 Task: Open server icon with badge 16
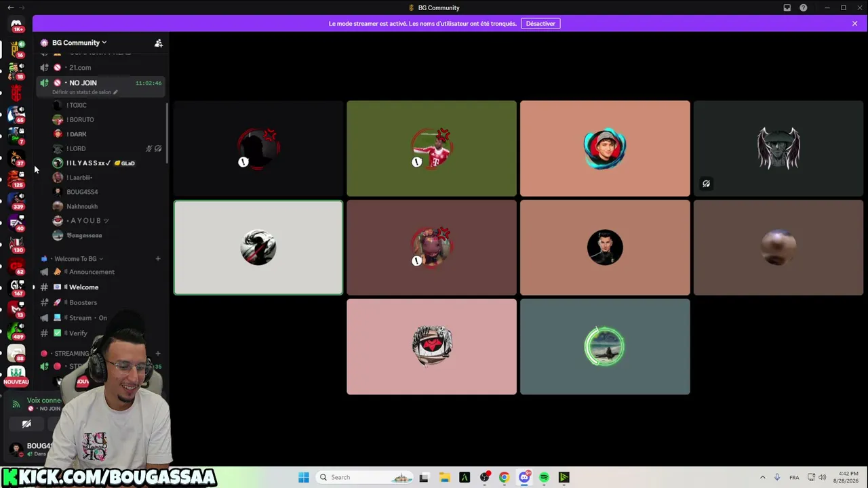16,49
